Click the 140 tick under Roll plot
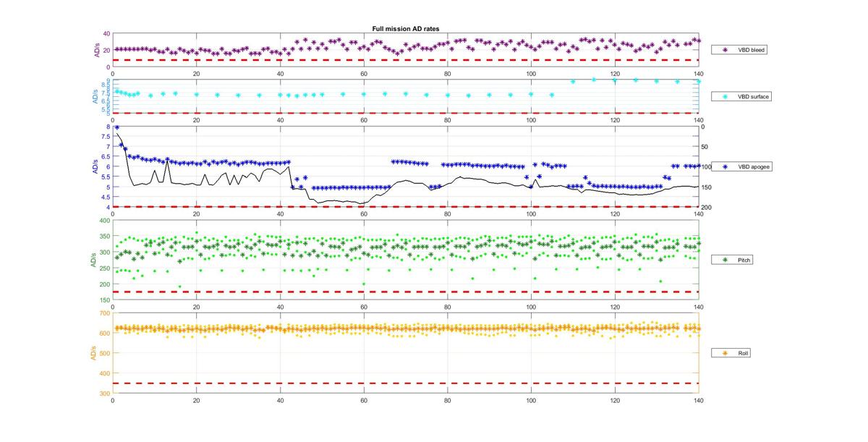Image resolution: width=868 pixels, height=442 pixels. coord(698,400)
